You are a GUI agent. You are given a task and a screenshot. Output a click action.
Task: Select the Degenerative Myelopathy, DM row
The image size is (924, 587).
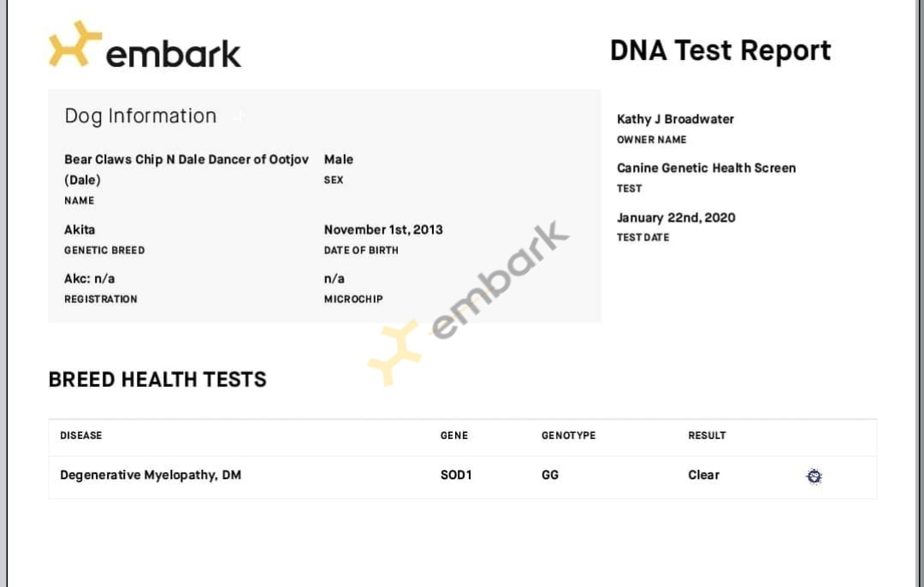pos(463,477)
